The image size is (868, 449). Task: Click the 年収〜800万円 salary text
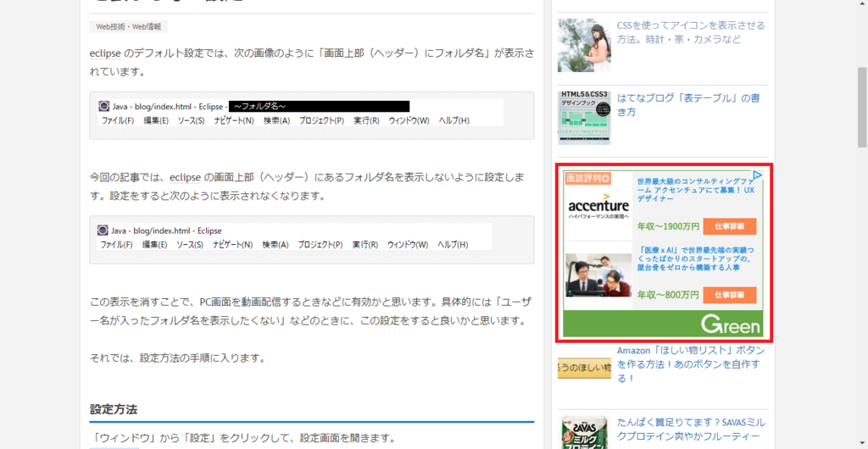coord(668,295)
